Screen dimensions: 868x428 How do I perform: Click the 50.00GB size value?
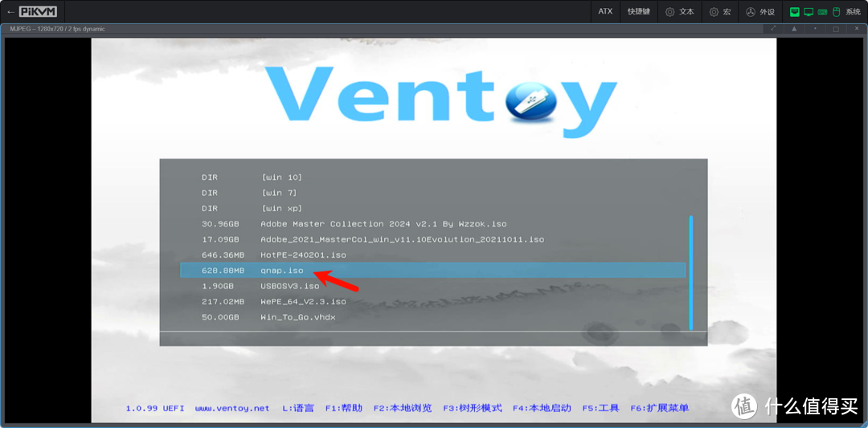click(220, 317)
